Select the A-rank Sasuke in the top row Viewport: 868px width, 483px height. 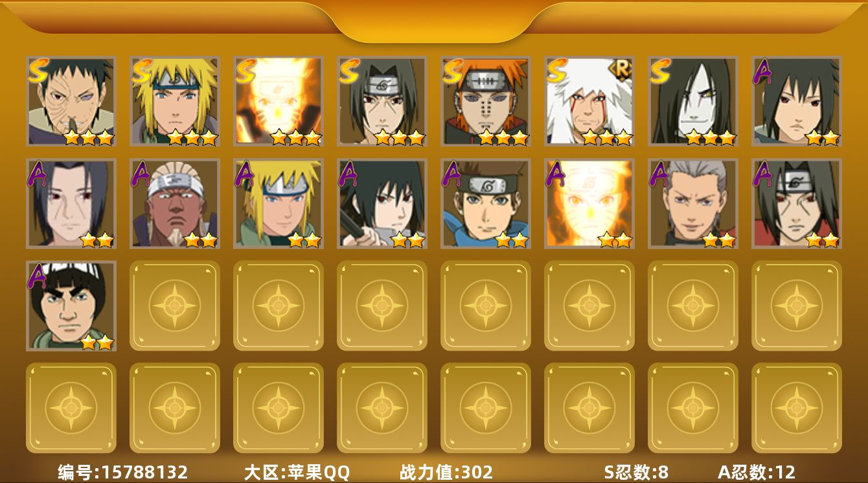click(797, 101)
